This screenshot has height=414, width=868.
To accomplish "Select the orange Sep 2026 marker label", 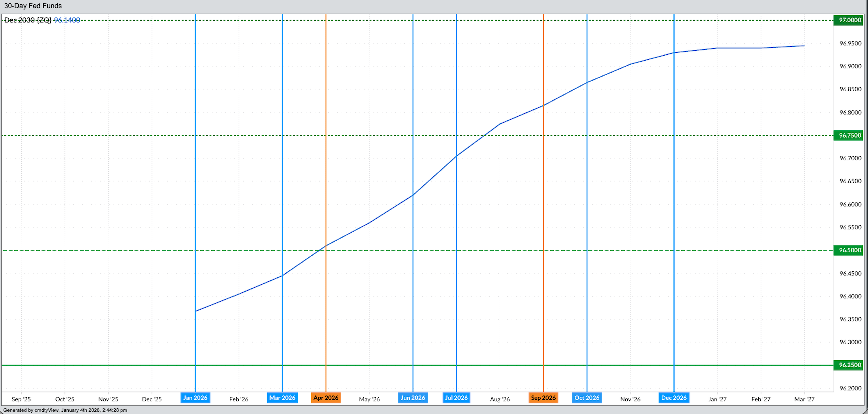I will 543,398.
